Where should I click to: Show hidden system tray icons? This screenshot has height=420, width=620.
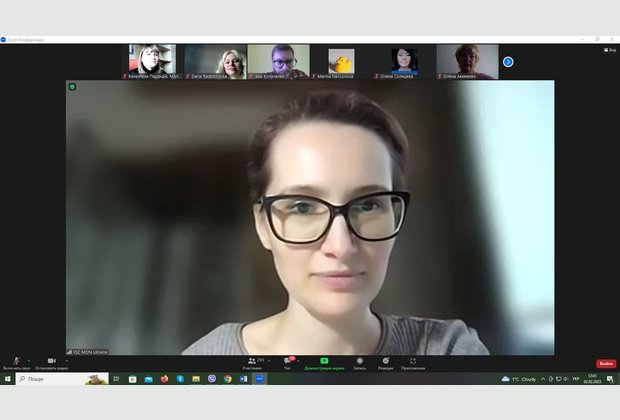(543, 379)
